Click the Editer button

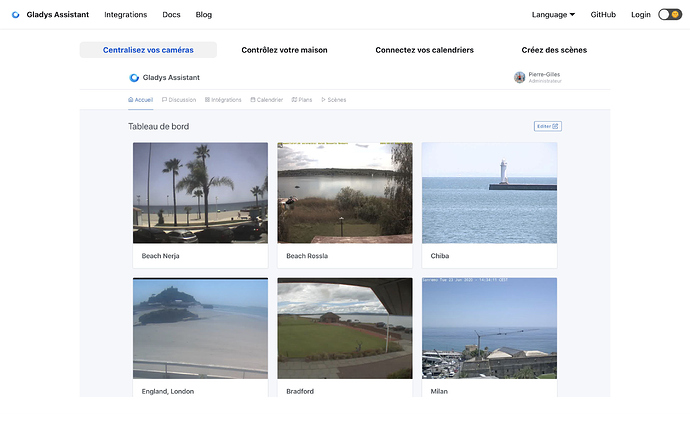click(x=547, y=126)
